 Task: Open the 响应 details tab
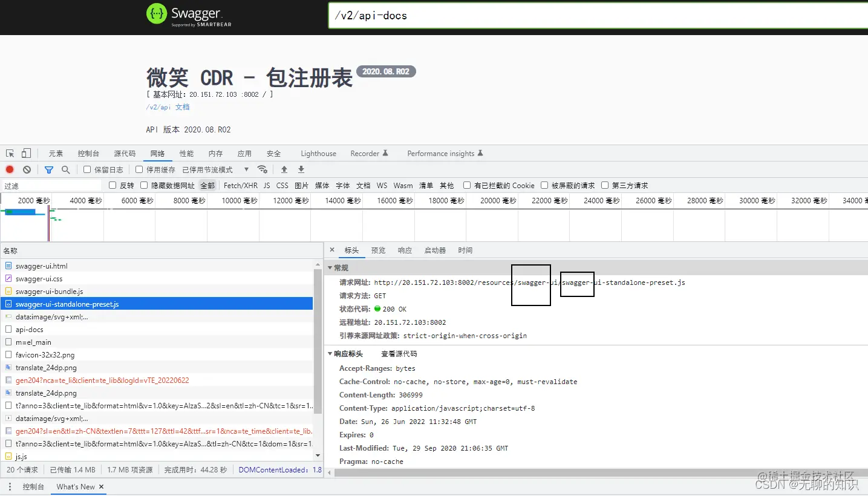click(x=405, y=250)
